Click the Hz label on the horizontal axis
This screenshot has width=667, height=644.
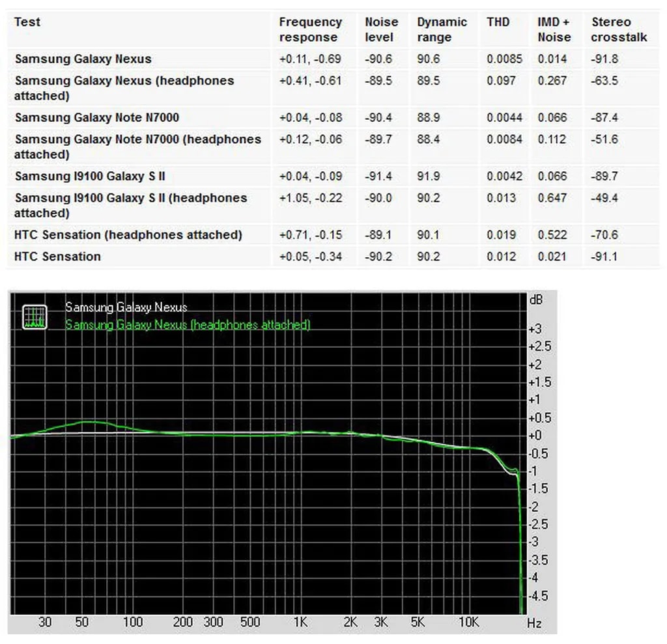coord(533,623)
